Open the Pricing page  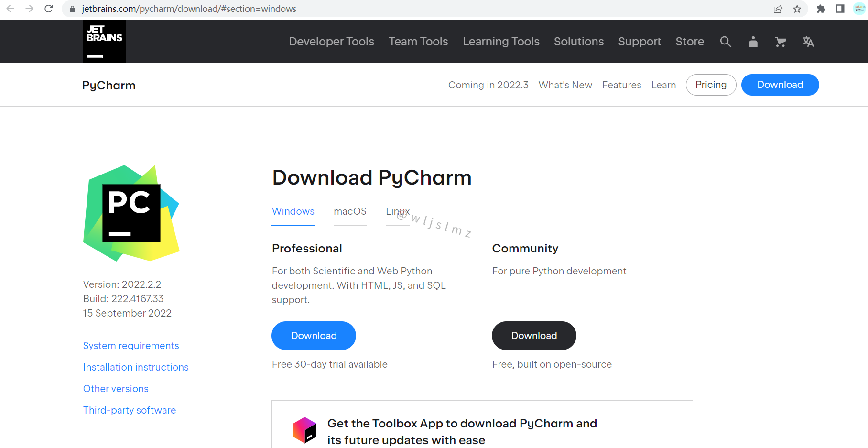(711, 85)
